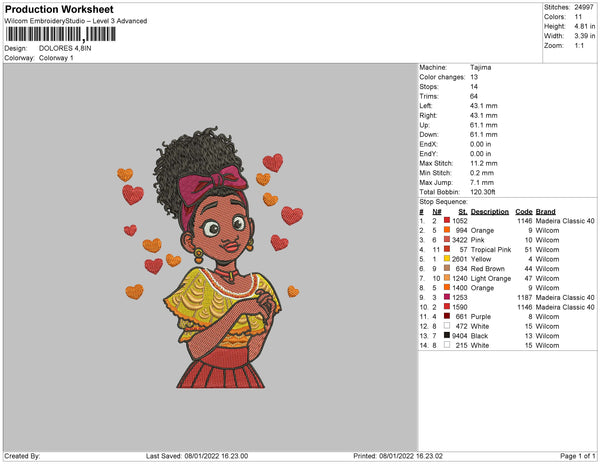
Task: Select the colorway value 'Colorway 1'
Action: coord(56,58)
